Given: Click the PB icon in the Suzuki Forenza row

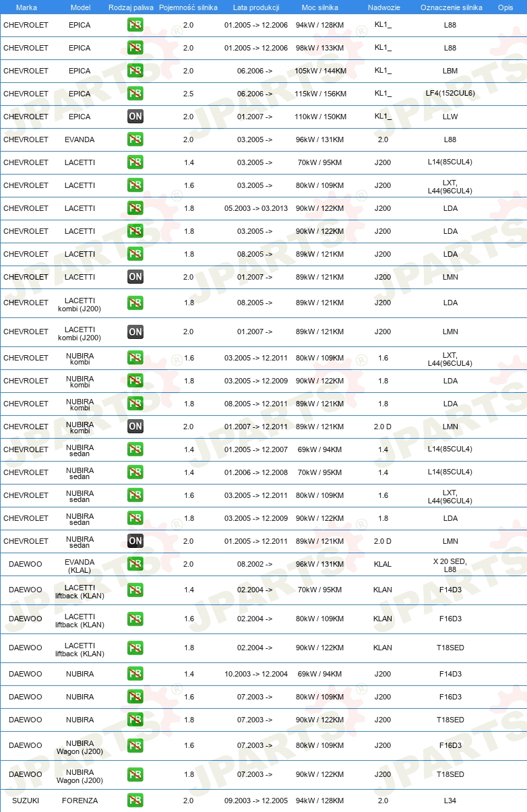Looking at the screenshot, I should tap(135, 801).
